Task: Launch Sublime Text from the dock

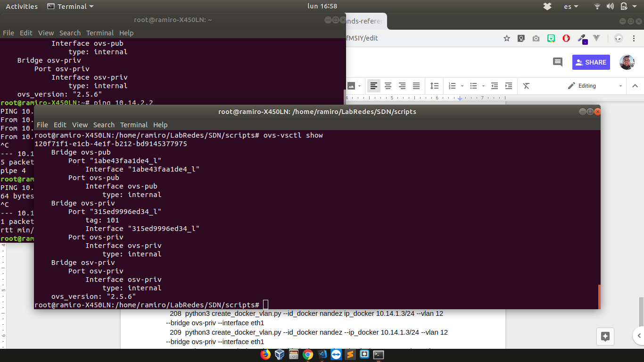Action: click(350, 354)
